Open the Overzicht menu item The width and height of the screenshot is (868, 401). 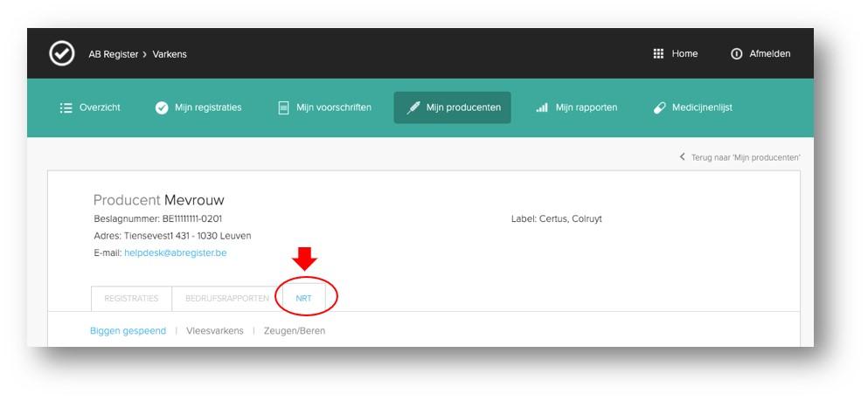(90, 107)
